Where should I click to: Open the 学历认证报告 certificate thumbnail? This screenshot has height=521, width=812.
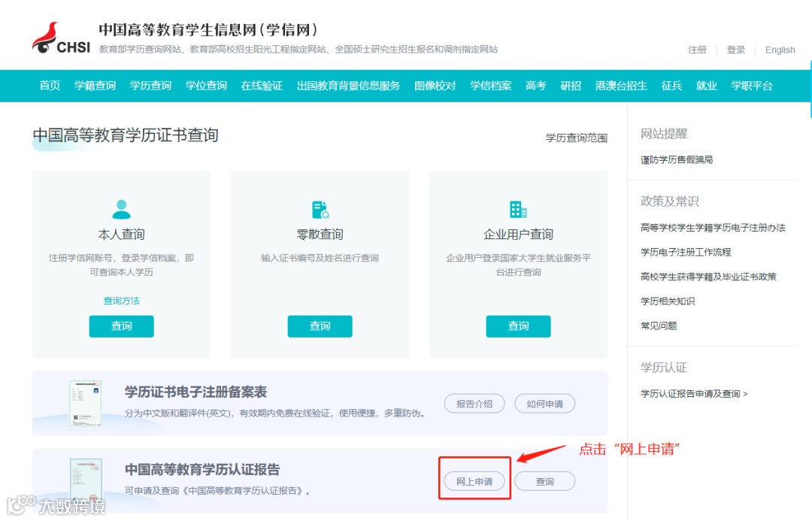coord(86,480)
